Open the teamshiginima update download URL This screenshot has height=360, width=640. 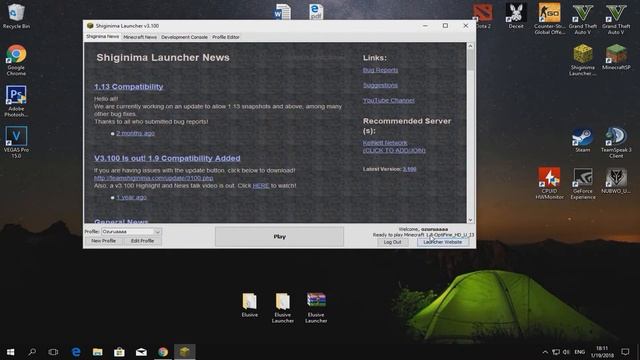tap(153, 178)
